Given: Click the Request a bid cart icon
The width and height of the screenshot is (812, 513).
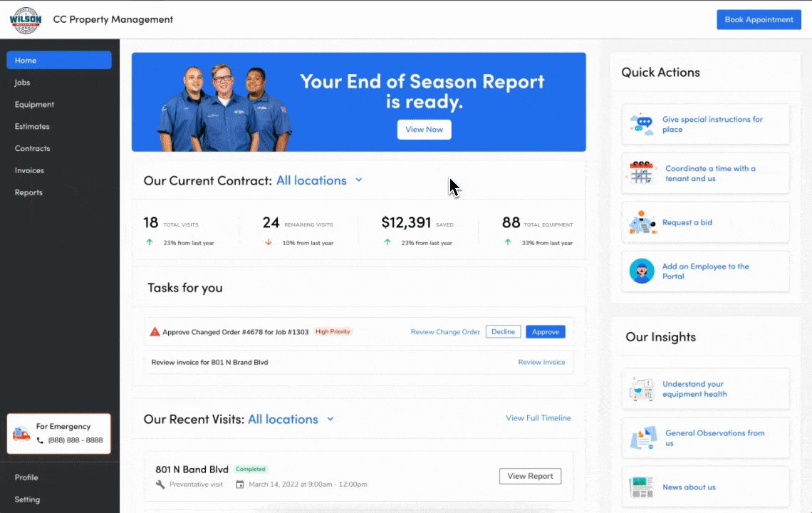Looking at the screenshot, I should pos(641,222).
